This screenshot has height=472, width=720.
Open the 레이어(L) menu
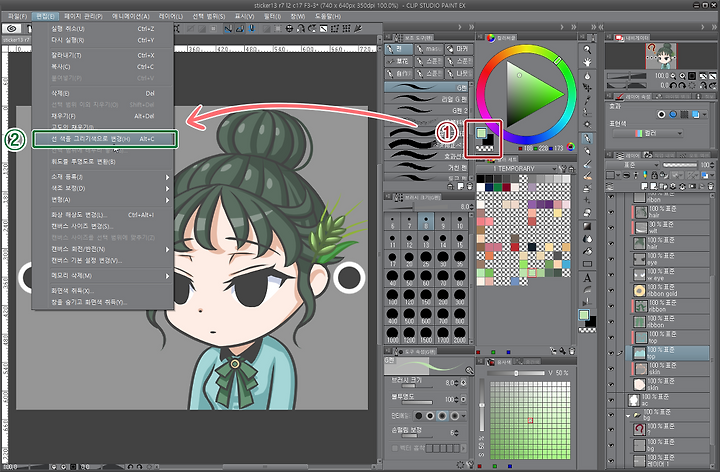170,17
